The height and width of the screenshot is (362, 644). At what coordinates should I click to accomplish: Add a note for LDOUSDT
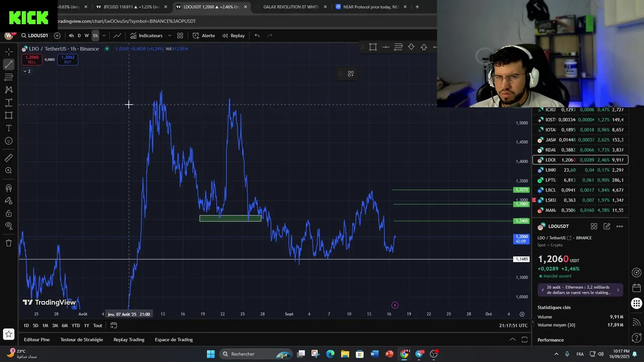point(607,226)
